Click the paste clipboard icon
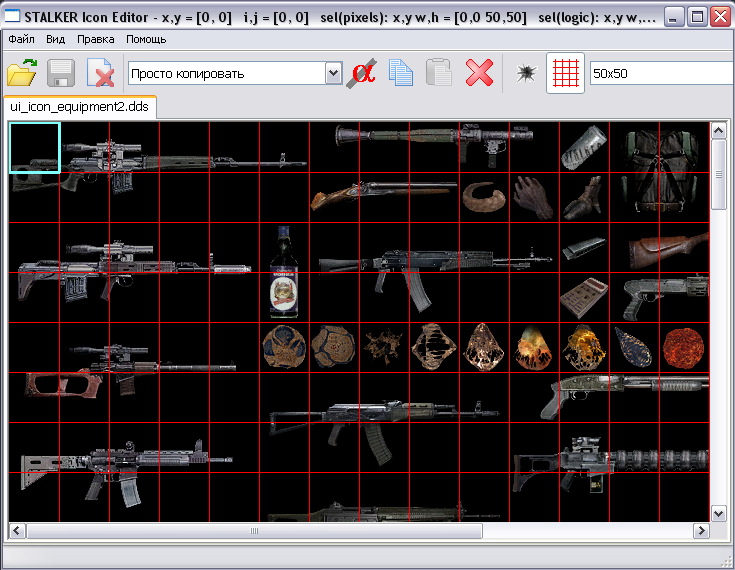The height and width of the screenshot is (570, 735). click(x=439, y=73)
